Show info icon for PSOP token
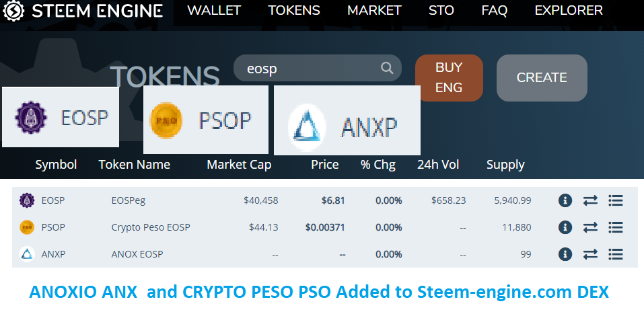The image size is (644, 314). click(565, 227)
